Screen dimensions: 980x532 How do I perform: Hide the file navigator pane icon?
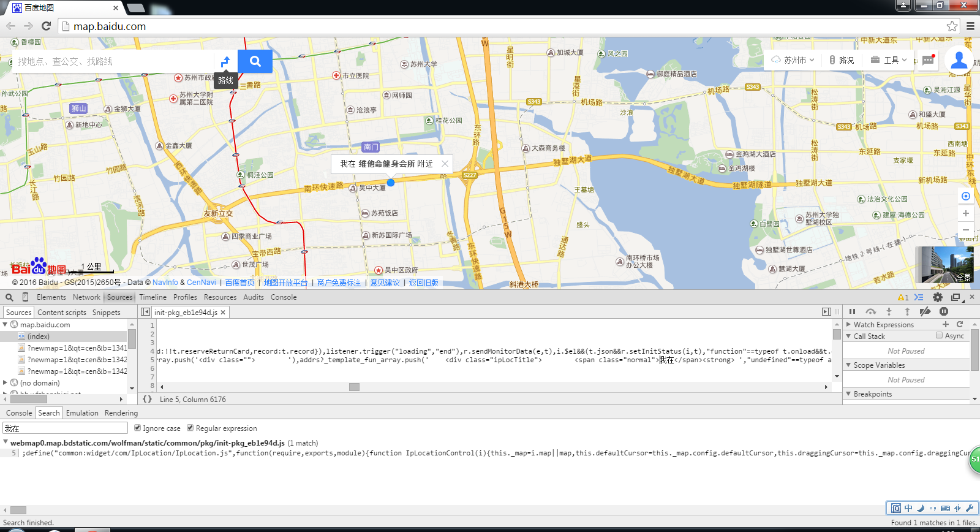tap(145, 312)
